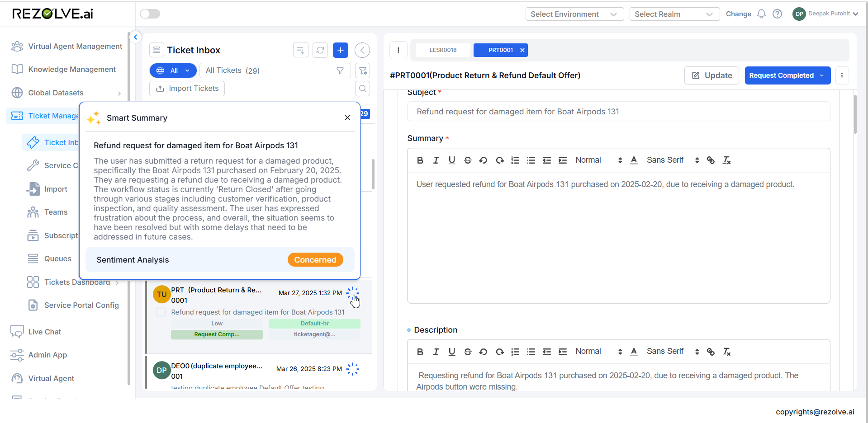
Task: Click the Concerned sentiment badge
Action: coord(315,260)
